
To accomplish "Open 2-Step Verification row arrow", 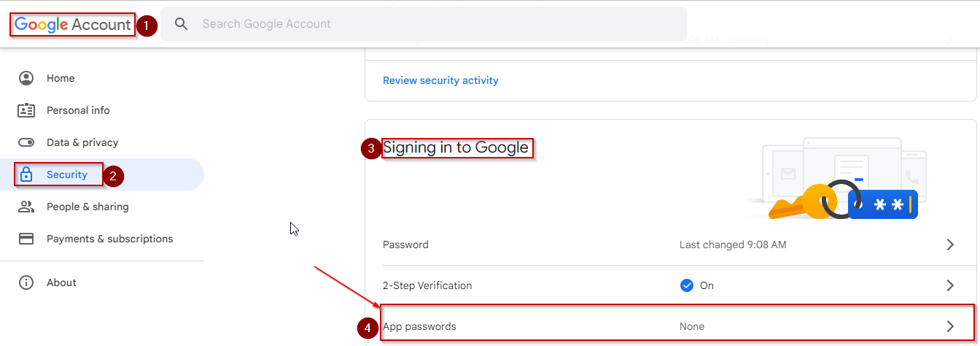I will [x=949, y=285].
